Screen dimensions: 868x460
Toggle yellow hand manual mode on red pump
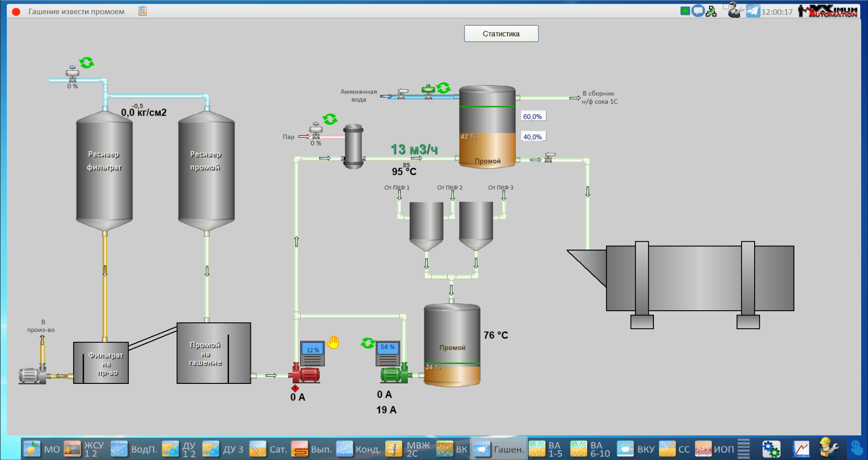(x=333, y=343)
